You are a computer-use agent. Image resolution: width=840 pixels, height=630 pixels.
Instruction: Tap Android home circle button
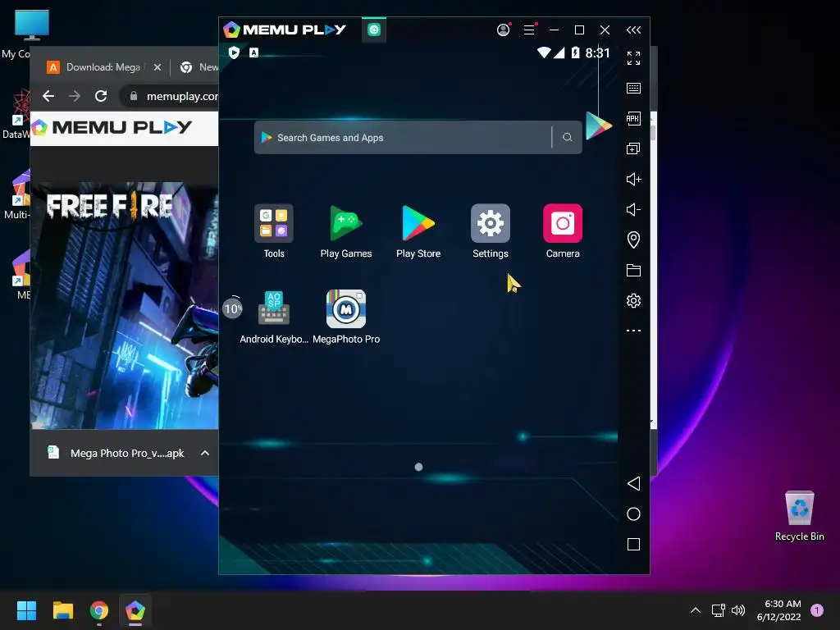[633, 514]
